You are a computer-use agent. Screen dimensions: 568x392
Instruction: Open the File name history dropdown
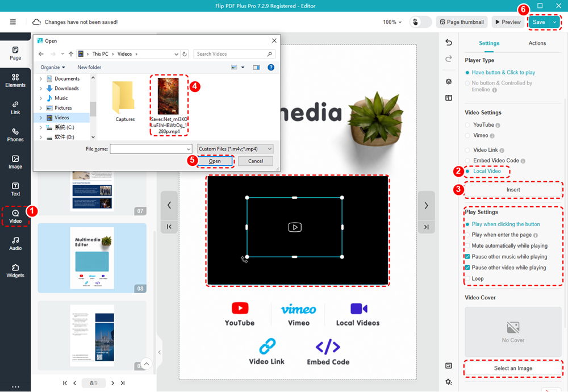[x=189, y=149]
